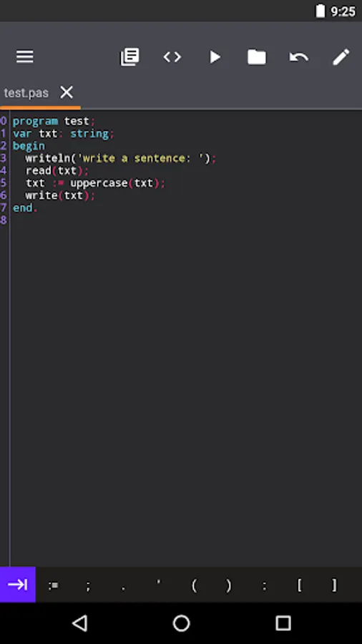Go back with Android back button
Image resolution: width=362 pixels, height=644 pixels.
(x=79, y=623)
